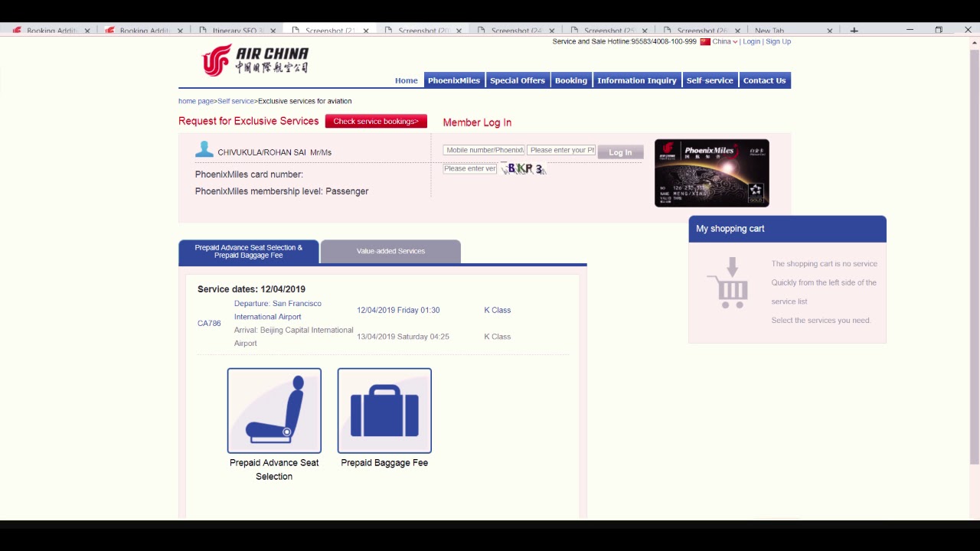This screenshot has width=980, height=551.
Task: Switch to the Screenshot (24 browser tab
Action: [516, 31]
